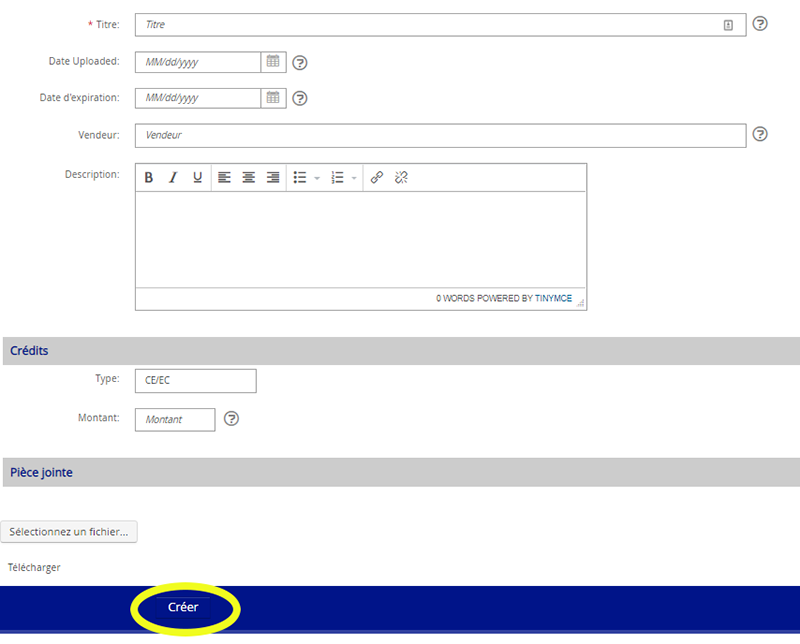Open calendar picker for Date Uploaded
This screenshot has height=644, width=800.
tap(273, 62)
